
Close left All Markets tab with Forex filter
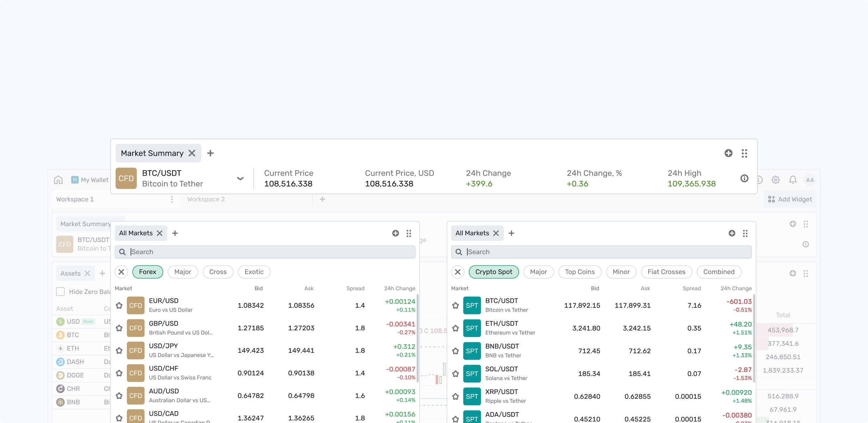pos(160,233)
